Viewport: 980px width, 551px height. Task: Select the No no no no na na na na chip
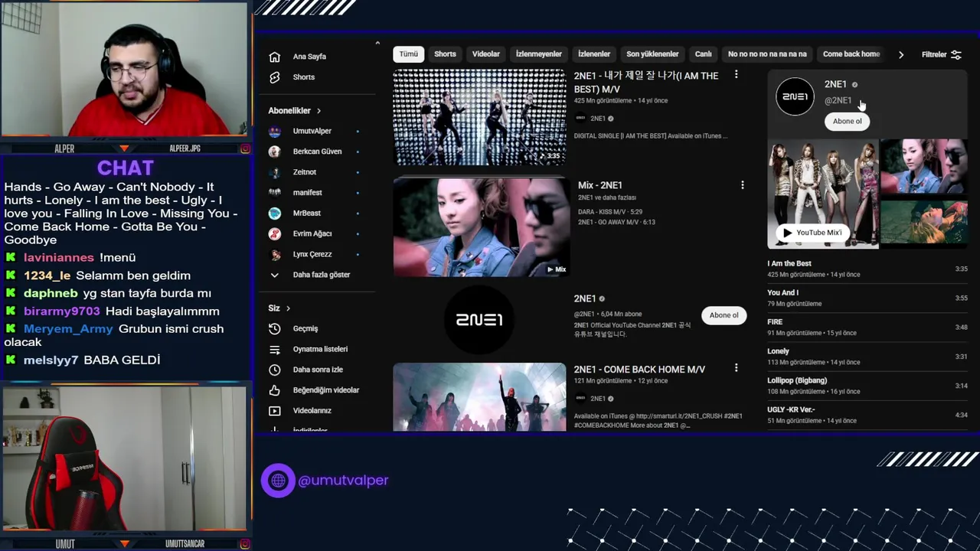[x=767, y=54]
